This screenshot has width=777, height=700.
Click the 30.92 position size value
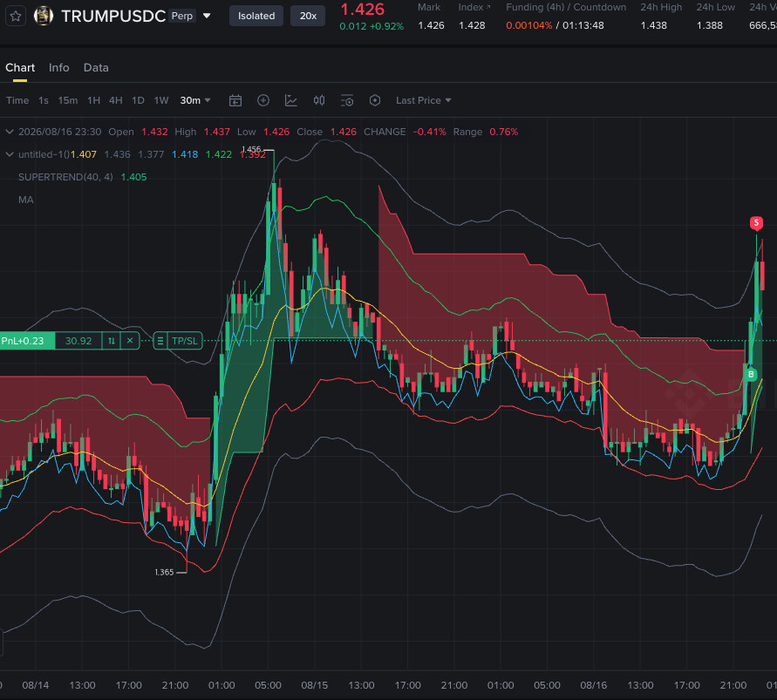pos(78,341)
